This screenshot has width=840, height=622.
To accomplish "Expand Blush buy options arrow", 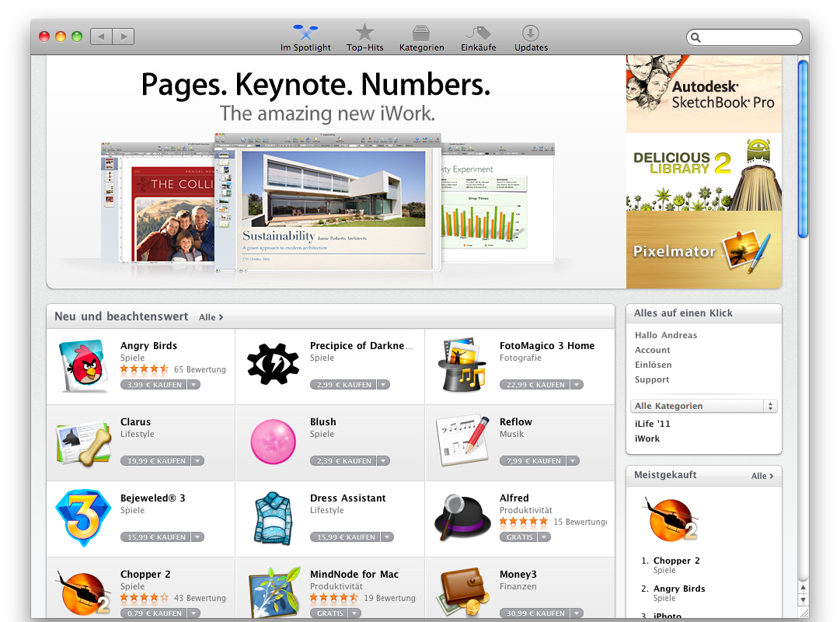I will [384, 460].
